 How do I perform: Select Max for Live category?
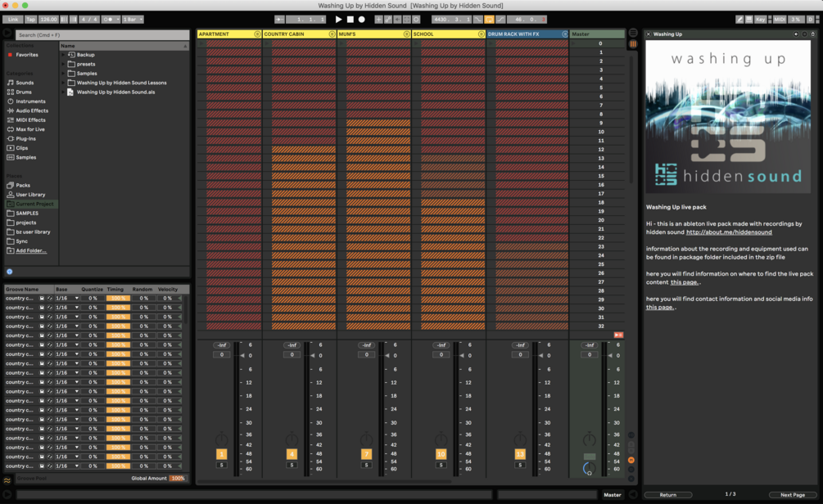[x=30, y=129]
